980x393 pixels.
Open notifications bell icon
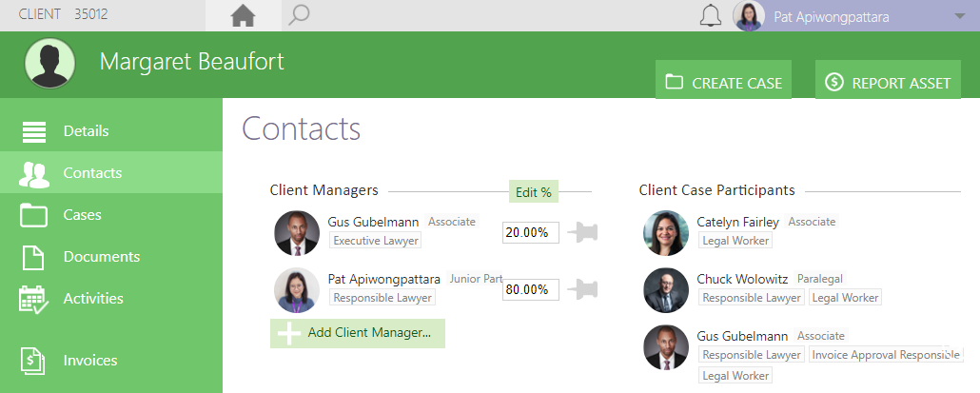[x=710, y=15]
